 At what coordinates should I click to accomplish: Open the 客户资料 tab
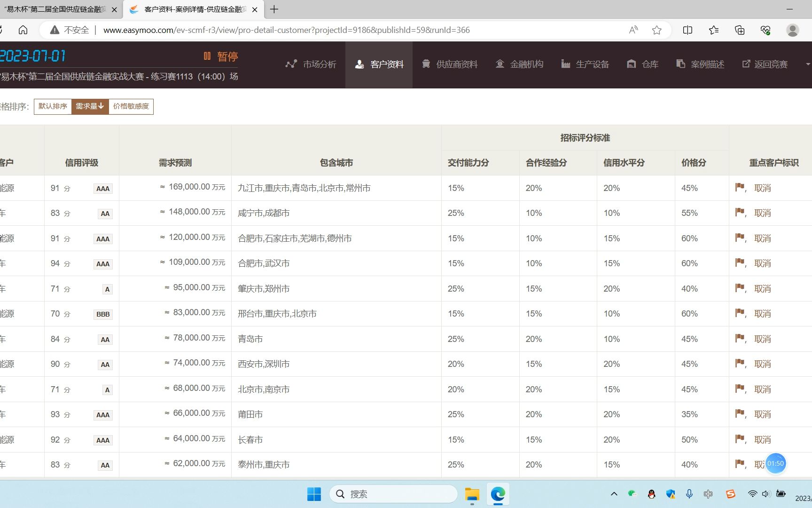click(379, 64)
